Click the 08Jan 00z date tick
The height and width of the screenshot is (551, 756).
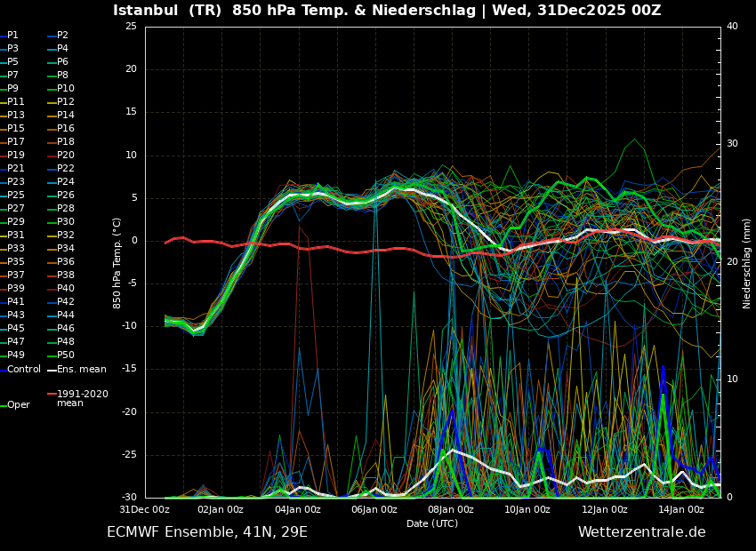[452, 509]
